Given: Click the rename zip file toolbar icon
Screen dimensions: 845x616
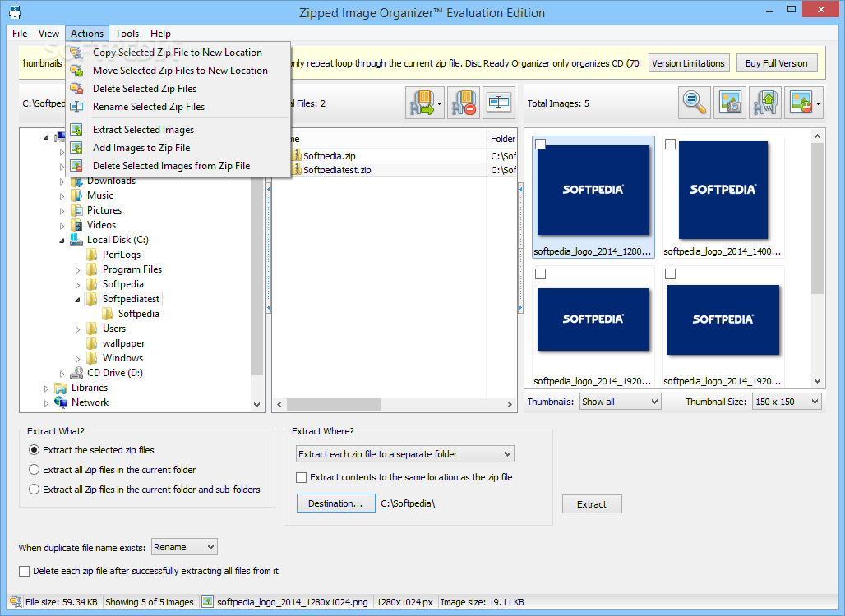Looking at the screenshot, I should pyautogui.click(x=498, y=103).
